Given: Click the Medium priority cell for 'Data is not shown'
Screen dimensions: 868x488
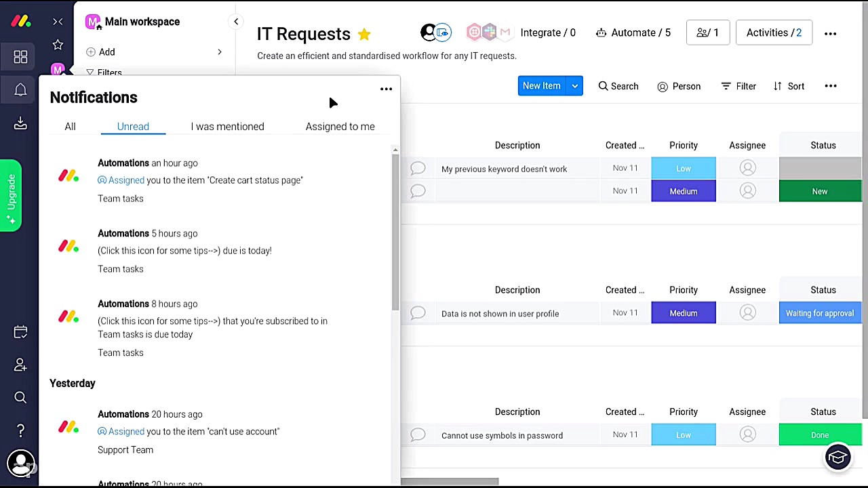Looking at the screenshot, I should tap(683, 313).
